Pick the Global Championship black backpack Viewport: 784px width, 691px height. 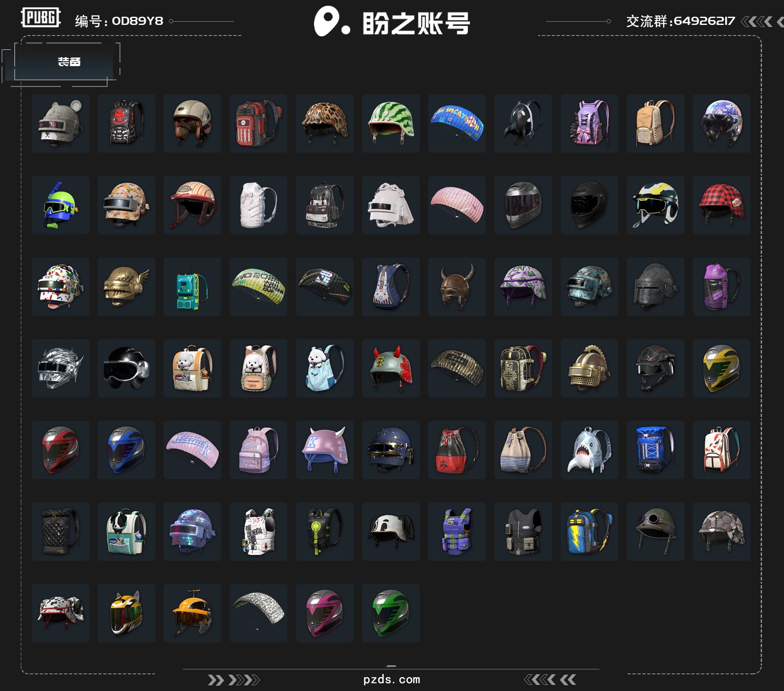click(x=325, y=205)
